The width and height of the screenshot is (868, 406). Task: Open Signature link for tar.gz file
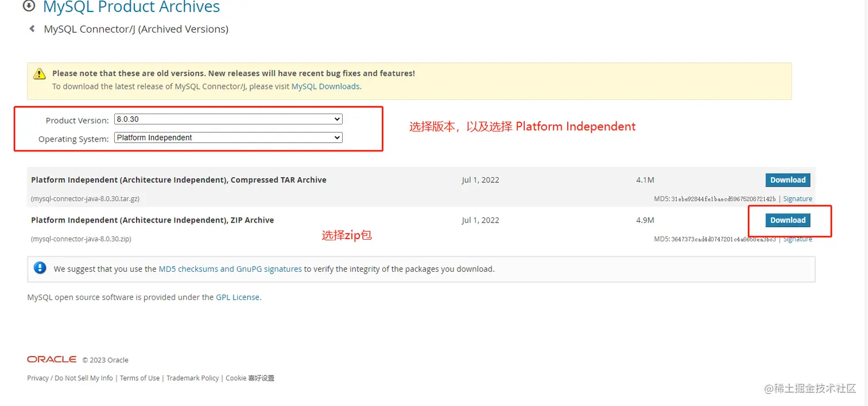click(797, 199)
